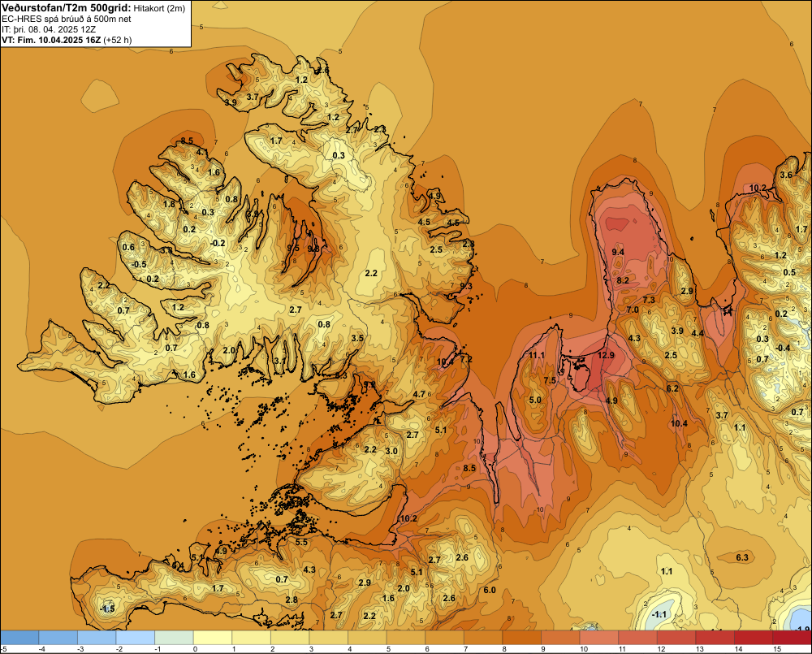Click the temperature value '3.6' in the northeast
Image resolution: width=812 pixels, height=654 pixels.
point(786,175)
